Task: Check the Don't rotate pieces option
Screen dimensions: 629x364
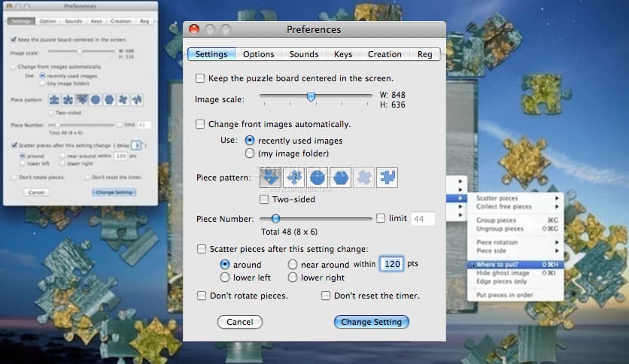Action: click(x=202, y=296)
